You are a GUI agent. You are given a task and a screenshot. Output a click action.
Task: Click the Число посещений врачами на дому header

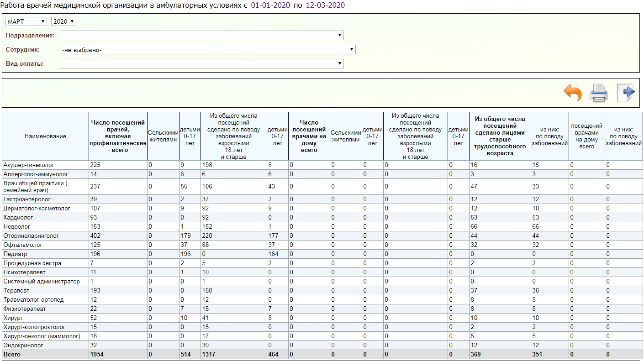pos(309,136)
